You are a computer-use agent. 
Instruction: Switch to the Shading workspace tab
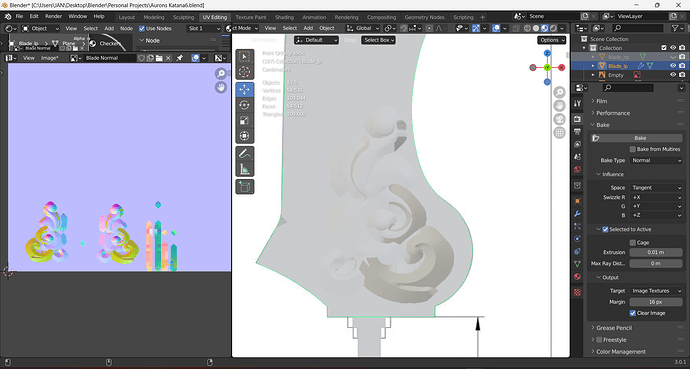[x=284, y=17]
